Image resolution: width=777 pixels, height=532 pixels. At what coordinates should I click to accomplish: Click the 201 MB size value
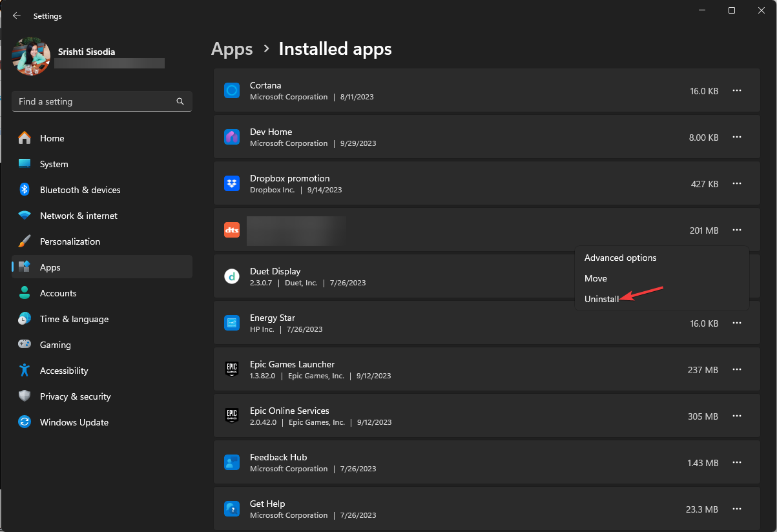tap(704, 230)
